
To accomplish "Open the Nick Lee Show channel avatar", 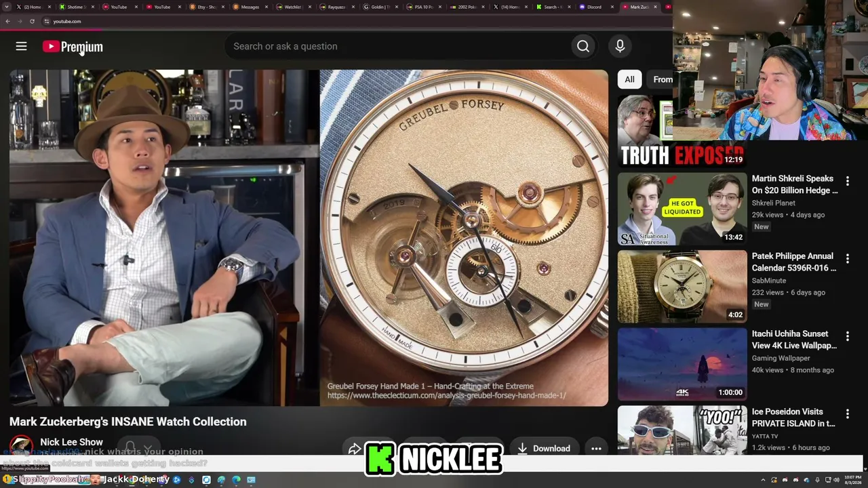I will 21,445.
